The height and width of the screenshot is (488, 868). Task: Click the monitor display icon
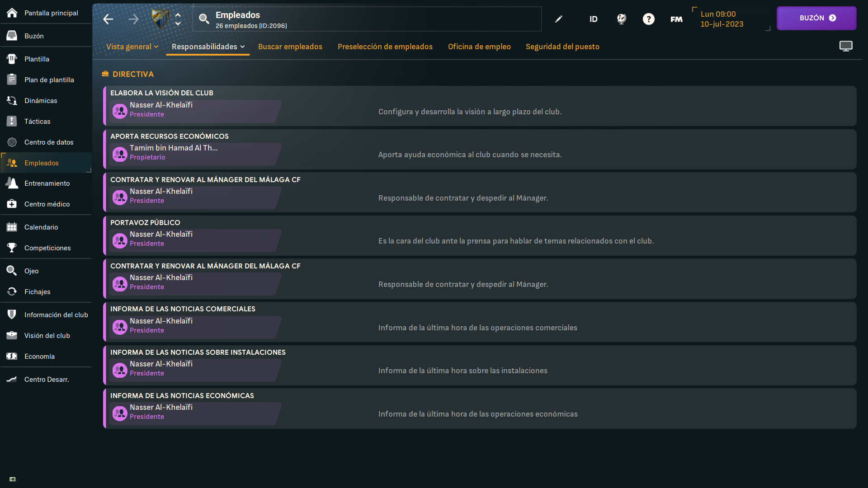(846, 46)
